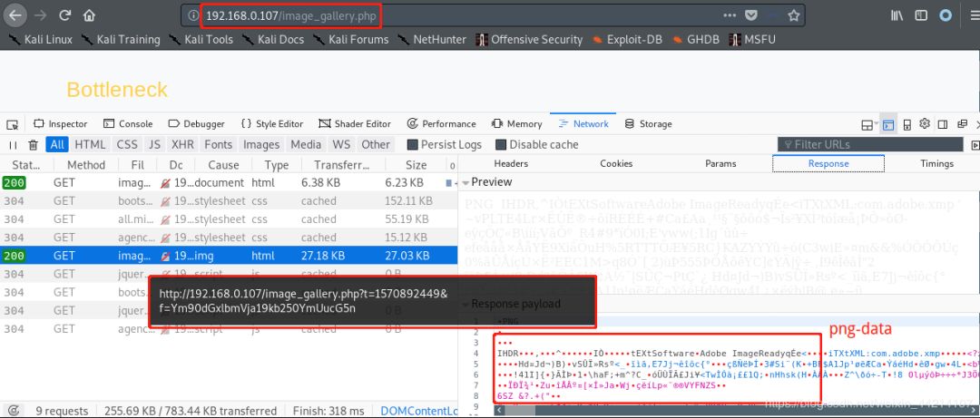The width and height of the screenshot is (980, 418).
Task: Collapse the Preview section
Action: pos(465,182)
